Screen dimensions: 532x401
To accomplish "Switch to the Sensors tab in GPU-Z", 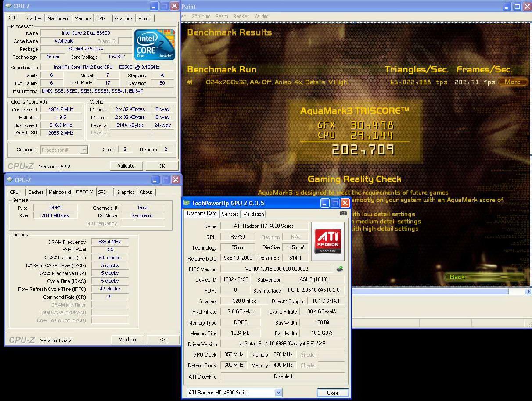I will click(x=230, y=214).
